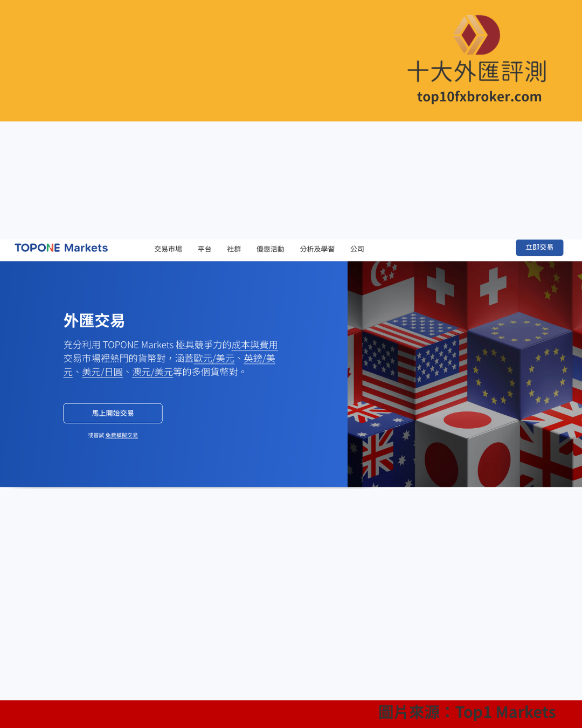
Task: Open the 澳元/美元 currency pair link
Action: pos(153,372)
